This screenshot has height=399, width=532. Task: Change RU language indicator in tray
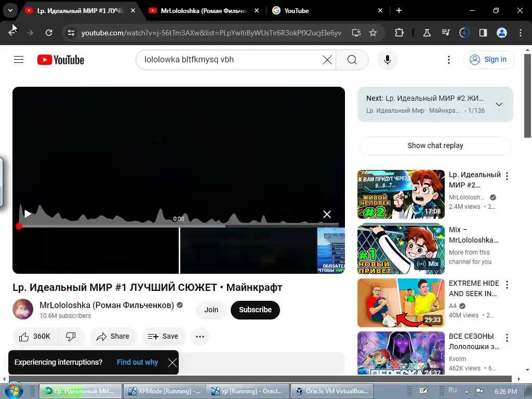[x=453, y=390]
